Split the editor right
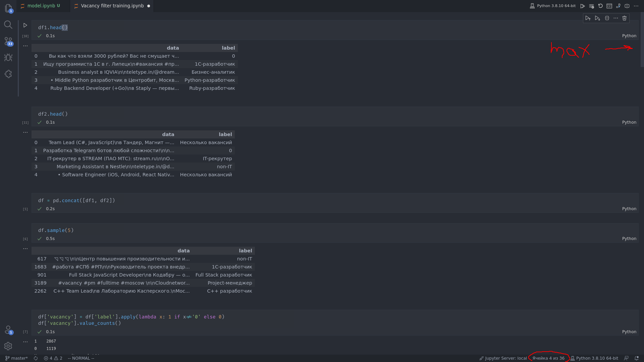The height and width of the screenshot is (362, 644). pyautogui.click(x=627, y=6)
